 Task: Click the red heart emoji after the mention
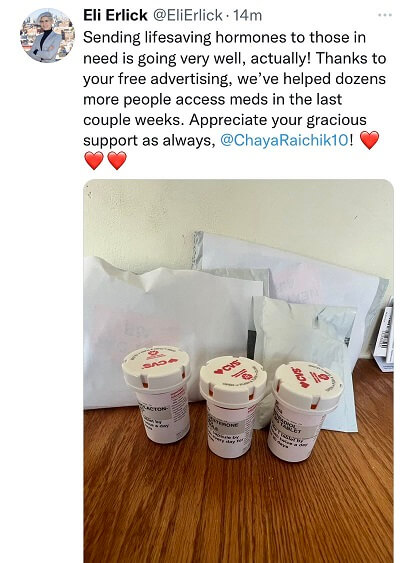click(369, 140)
